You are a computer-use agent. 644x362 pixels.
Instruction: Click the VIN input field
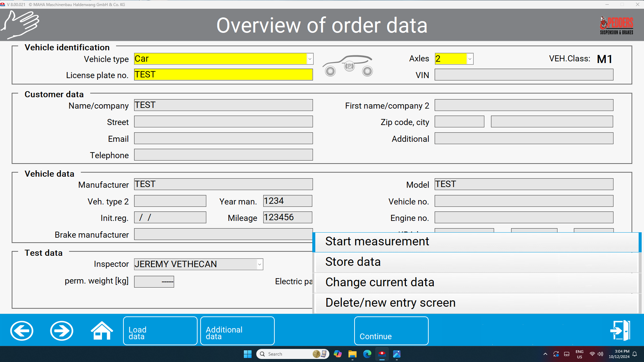(x=524, y=75)
